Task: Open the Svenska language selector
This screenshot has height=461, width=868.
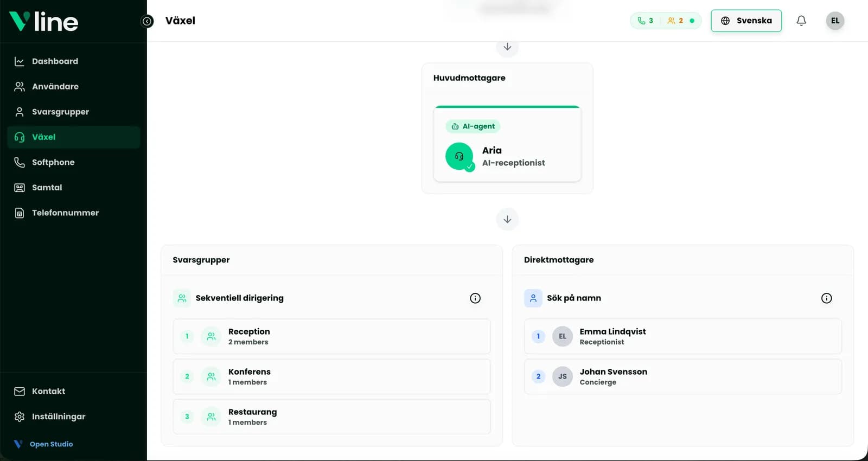Action: tap(746, 21)
